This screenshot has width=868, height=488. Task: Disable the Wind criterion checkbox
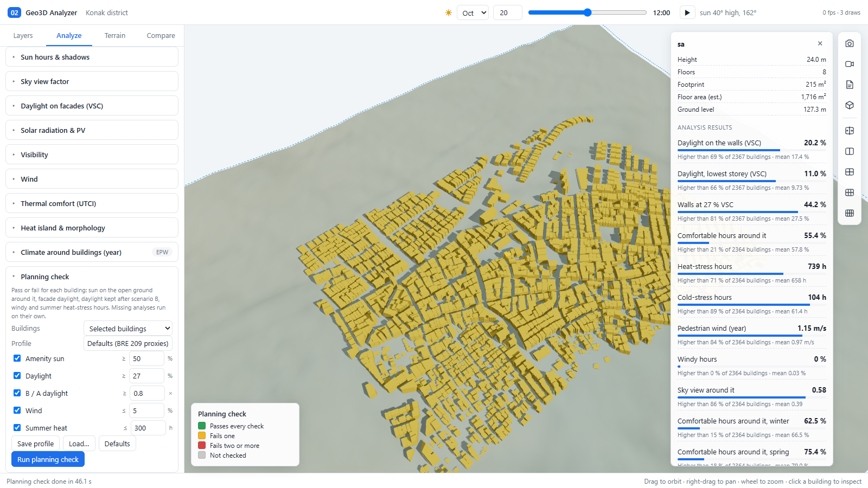[x=17, y=410]
